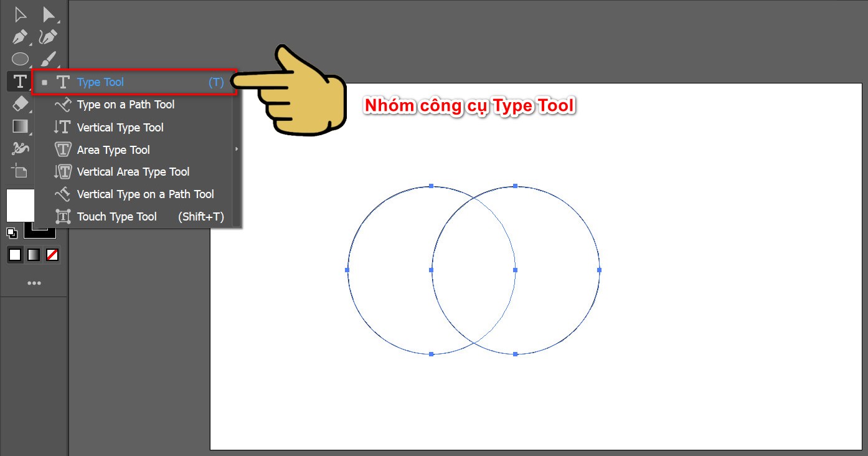This screenshot has width=868, height=456.
Task: Choose Vertical Type Tool from the flyout
Action: (x=118, y=127)
